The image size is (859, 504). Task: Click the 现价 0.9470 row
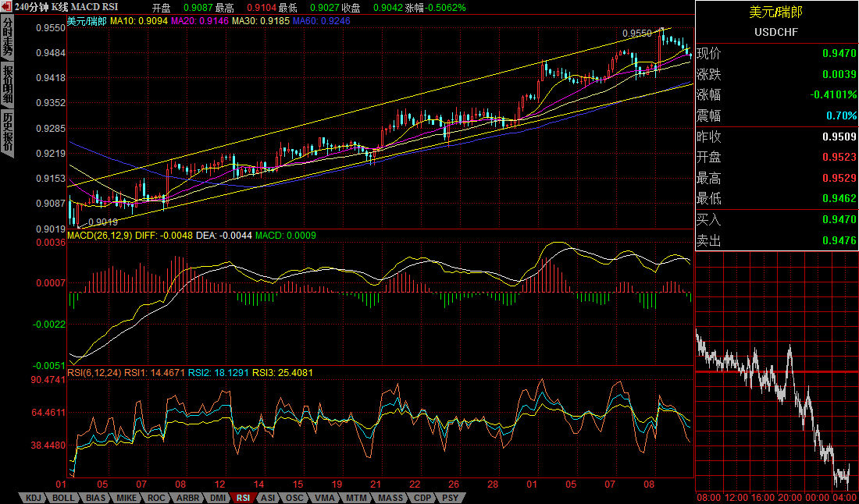[x=777, y=54]
